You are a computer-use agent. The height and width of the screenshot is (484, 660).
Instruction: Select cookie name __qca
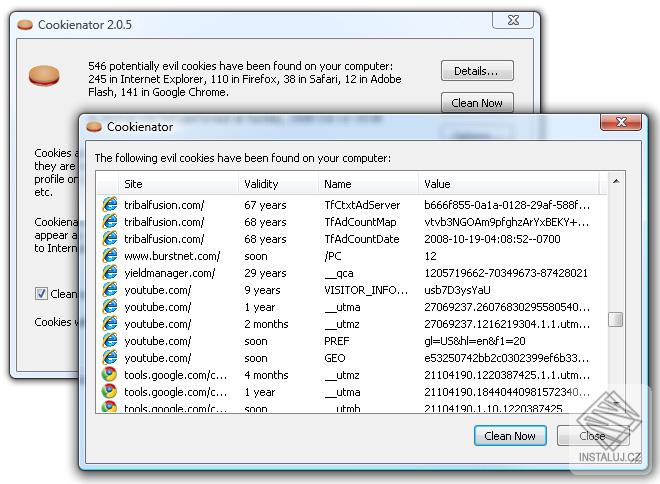pos(338,274)
